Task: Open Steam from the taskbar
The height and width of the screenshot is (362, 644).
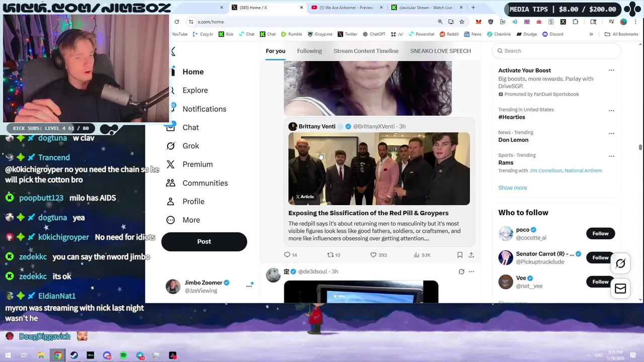Action: tap(74, 355)
